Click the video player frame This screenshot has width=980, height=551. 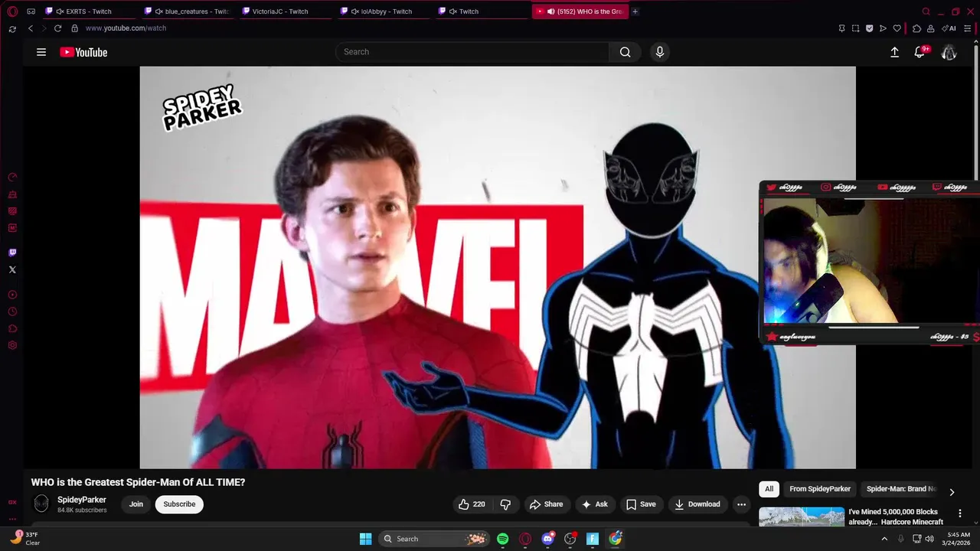[498, 267]
